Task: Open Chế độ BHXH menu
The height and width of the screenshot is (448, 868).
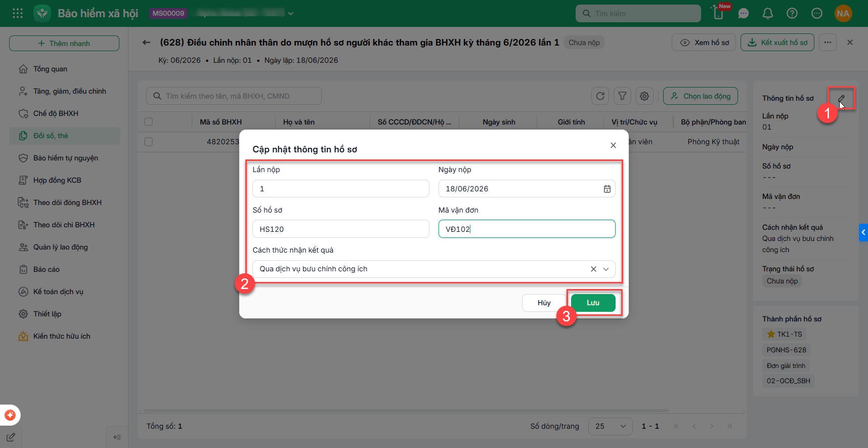Action: point(65,113)
